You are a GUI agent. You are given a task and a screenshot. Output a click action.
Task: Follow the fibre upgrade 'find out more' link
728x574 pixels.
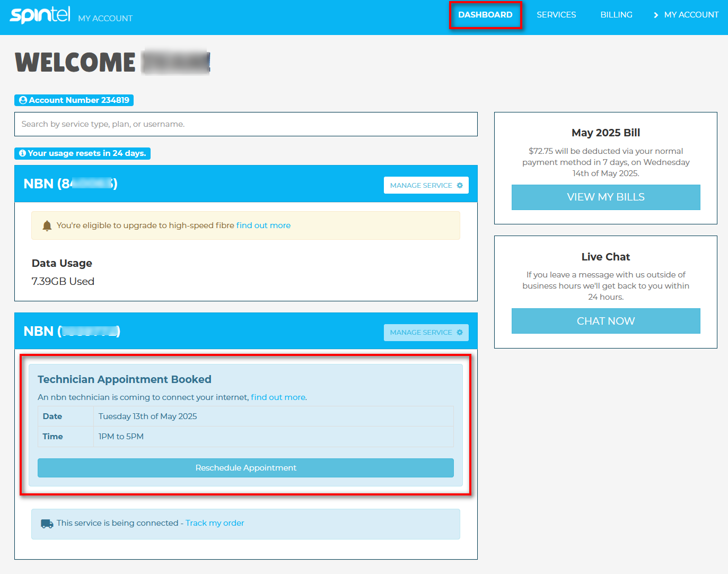coord(264,225)
